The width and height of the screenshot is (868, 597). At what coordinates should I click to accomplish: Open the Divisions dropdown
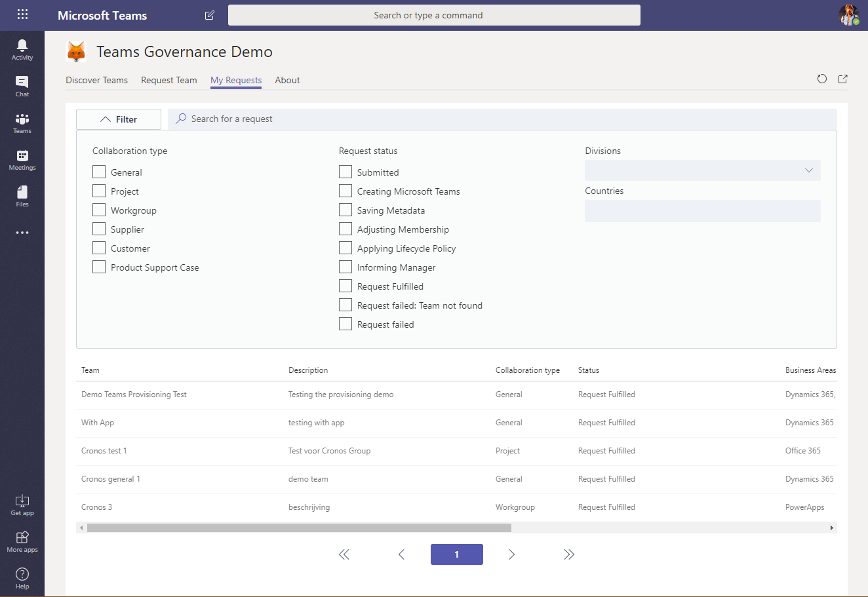(x=703, y=170)
